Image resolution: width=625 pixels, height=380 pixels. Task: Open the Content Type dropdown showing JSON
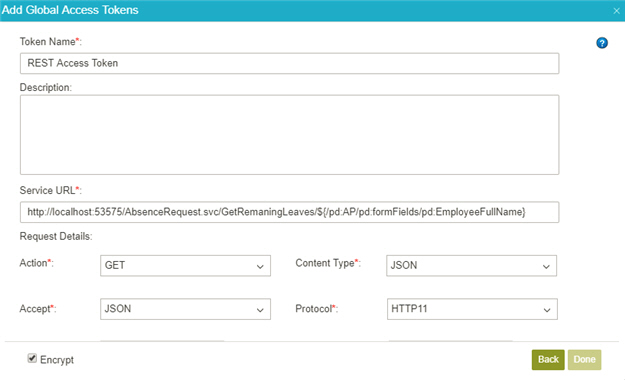[x=472, y=266]
